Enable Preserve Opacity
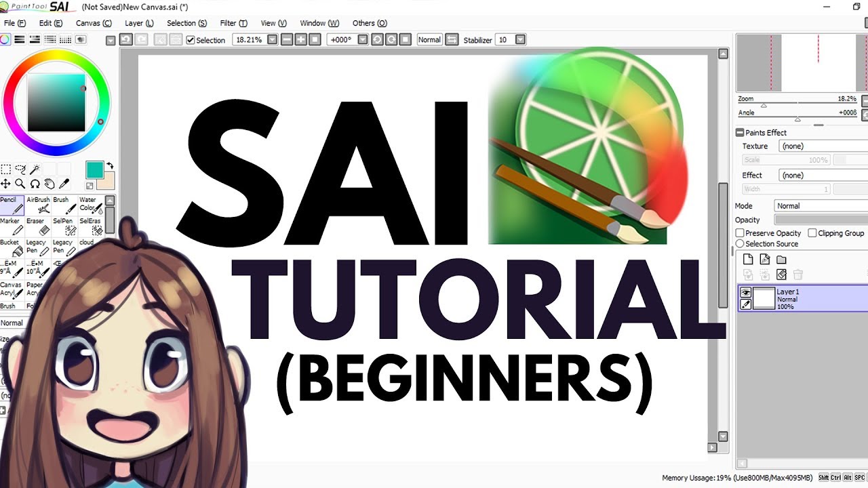 [x=740, y=233]
